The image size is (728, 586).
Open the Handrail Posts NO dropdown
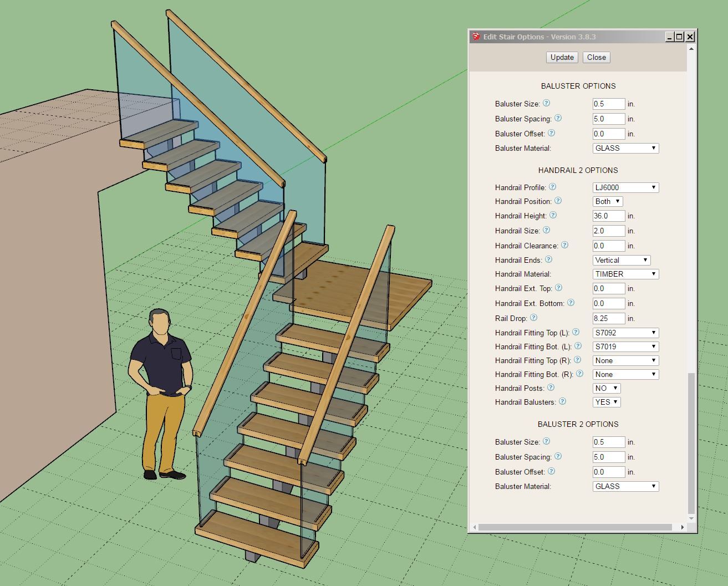[607, 388]
